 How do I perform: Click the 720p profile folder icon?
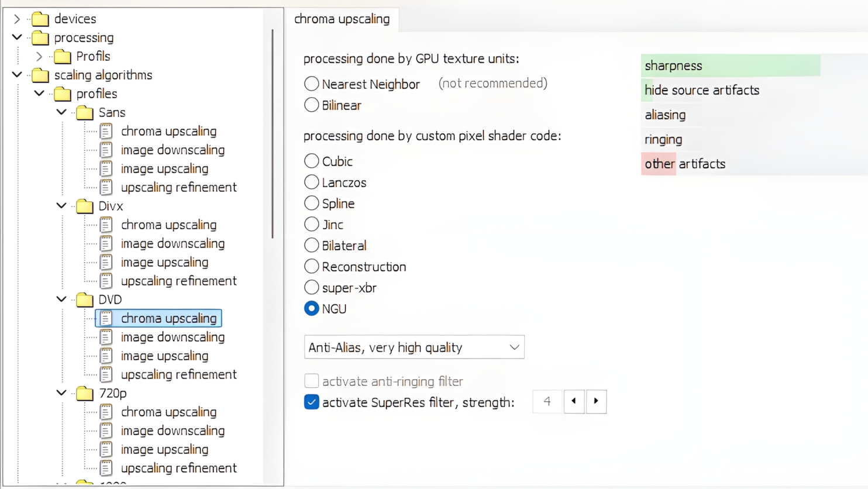(x=85, y=394)
